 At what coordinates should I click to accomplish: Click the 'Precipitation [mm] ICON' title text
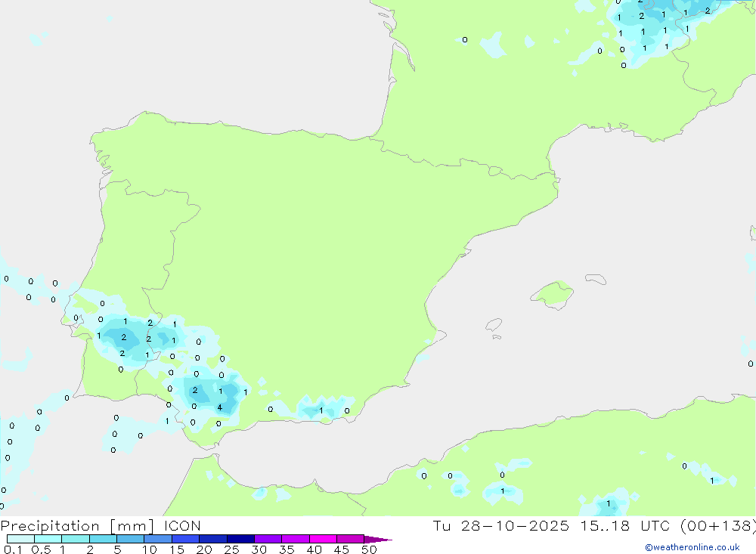coord(101,525)
